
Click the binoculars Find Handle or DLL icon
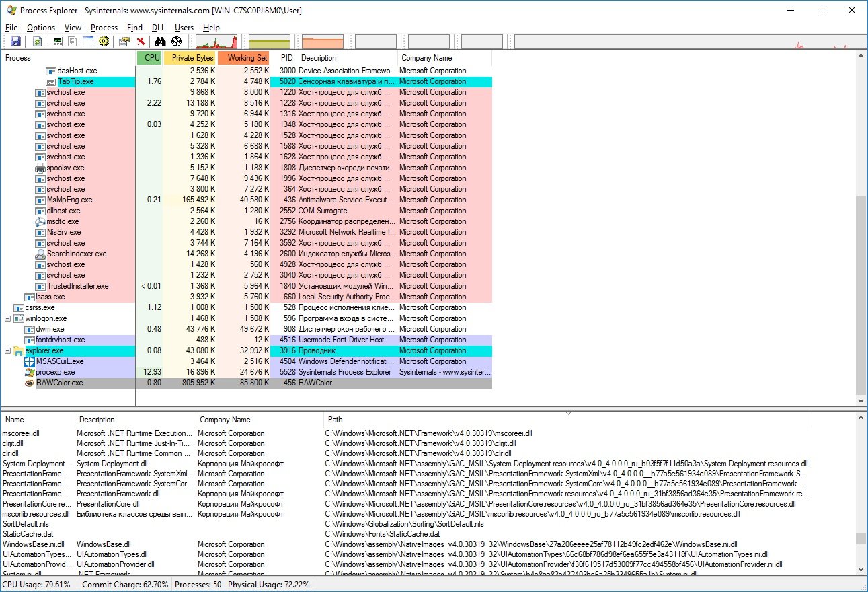pyautogui.click(x=161, y=42)
